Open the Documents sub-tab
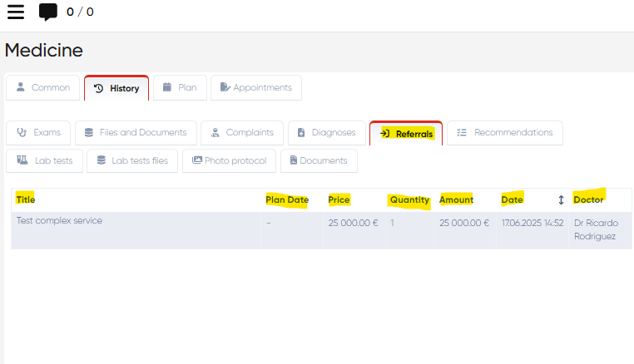Image resolution: width=634 pixels, height=364 pixels. point(319,161)
